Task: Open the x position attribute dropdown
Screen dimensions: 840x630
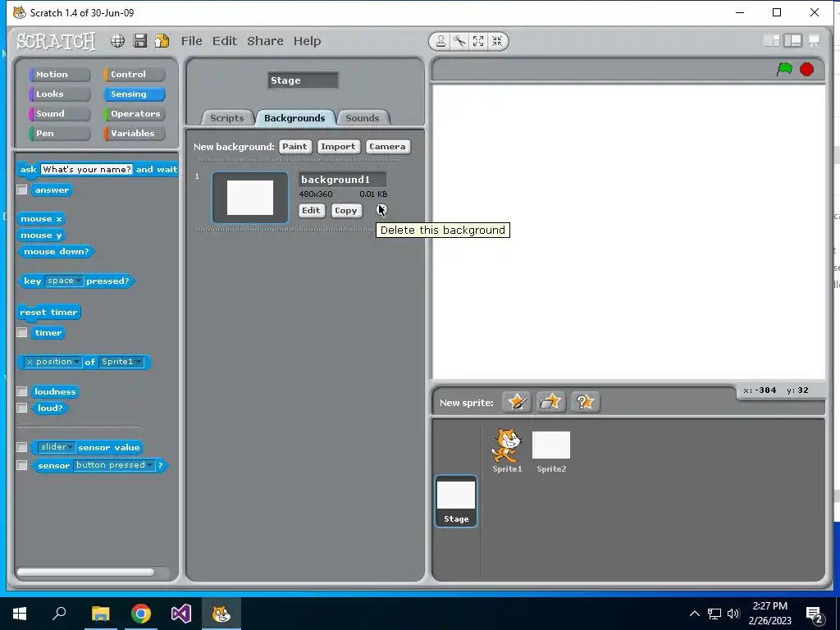Action: click(52, 362)
